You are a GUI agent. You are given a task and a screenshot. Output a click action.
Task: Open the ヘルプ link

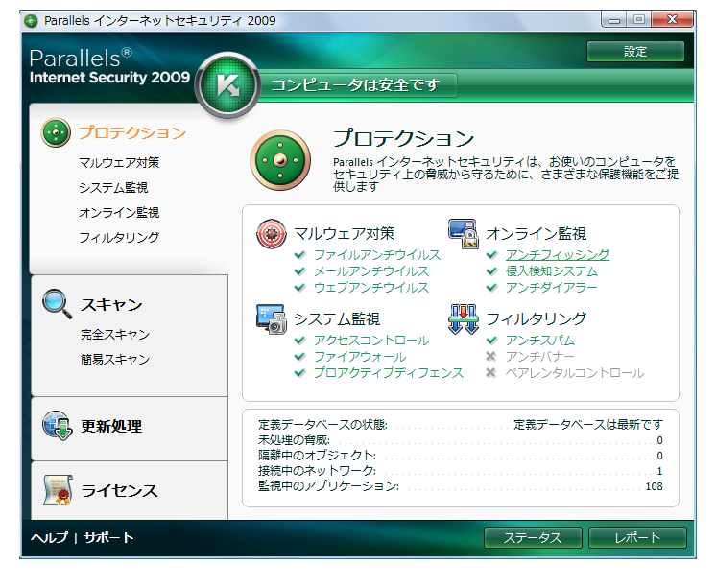(x=49, y=538)
